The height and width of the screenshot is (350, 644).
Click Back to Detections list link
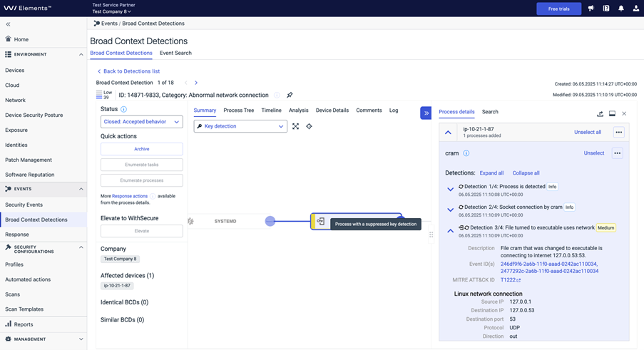click(128, 71)
